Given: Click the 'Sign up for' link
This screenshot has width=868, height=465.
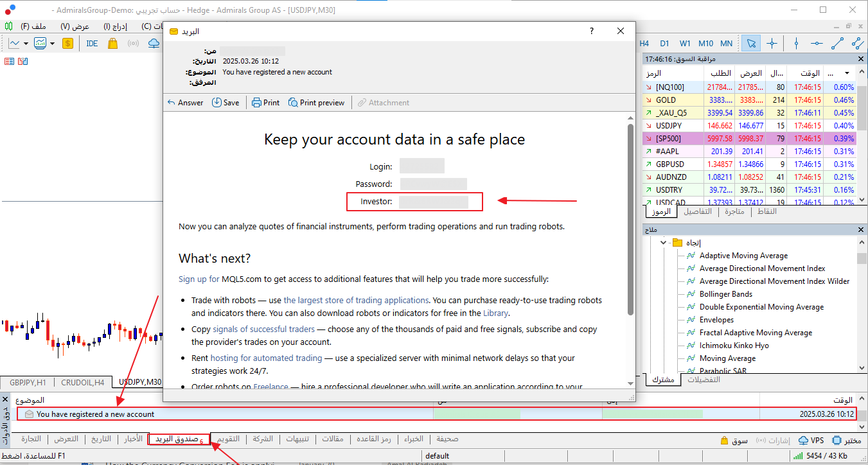Looking at the screenshot, I should pos(199,279).
